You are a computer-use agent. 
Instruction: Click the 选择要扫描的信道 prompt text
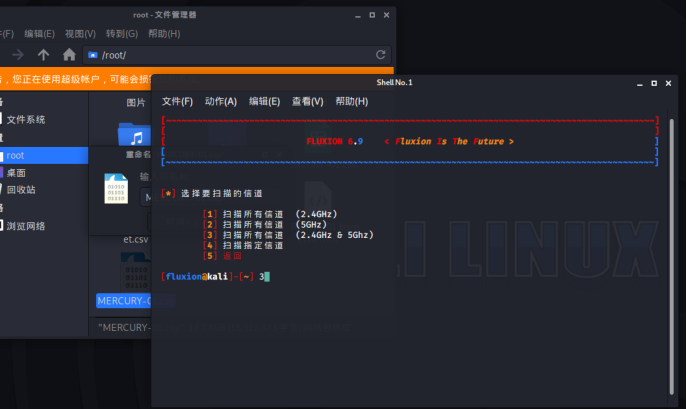(222, 193)
